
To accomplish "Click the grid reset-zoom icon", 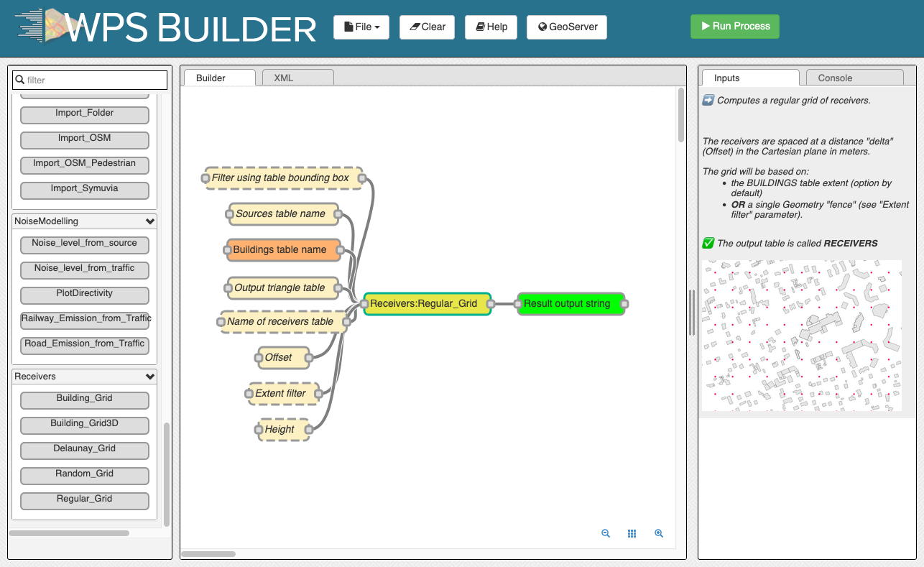I will click(x=632, y=533).
